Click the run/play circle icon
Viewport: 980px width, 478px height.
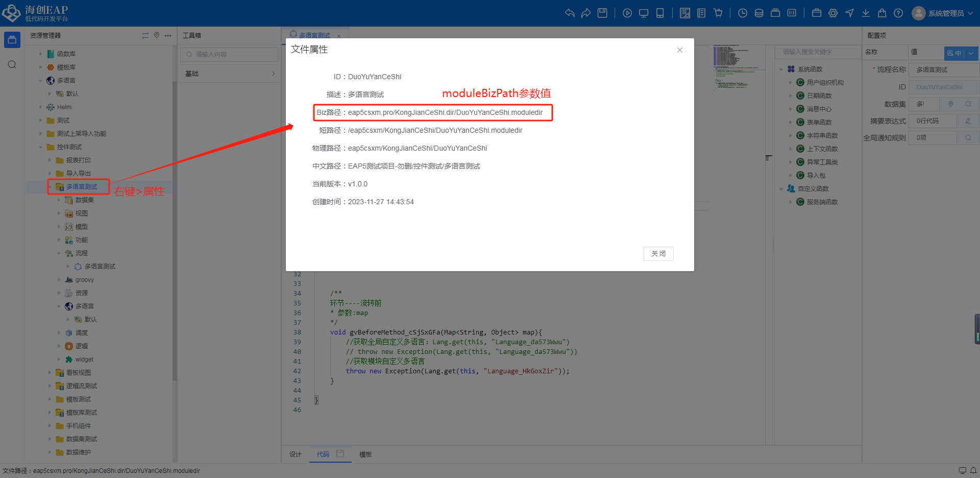[x=627, y=13]
